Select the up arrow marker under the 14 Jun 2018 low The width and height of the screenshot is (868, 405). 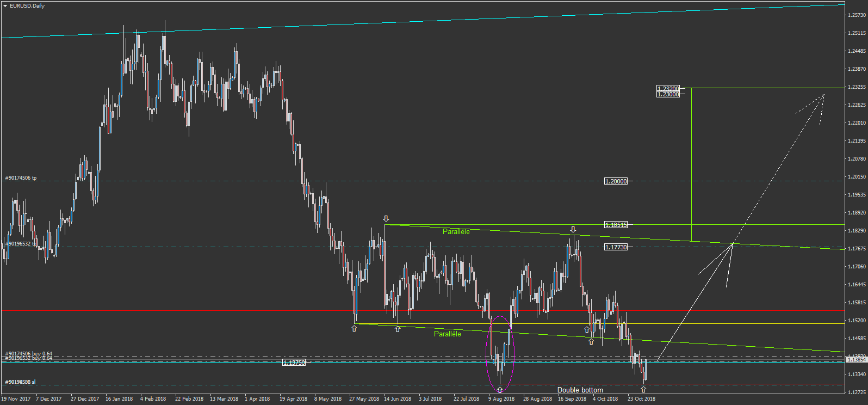(x=398, y=329)
